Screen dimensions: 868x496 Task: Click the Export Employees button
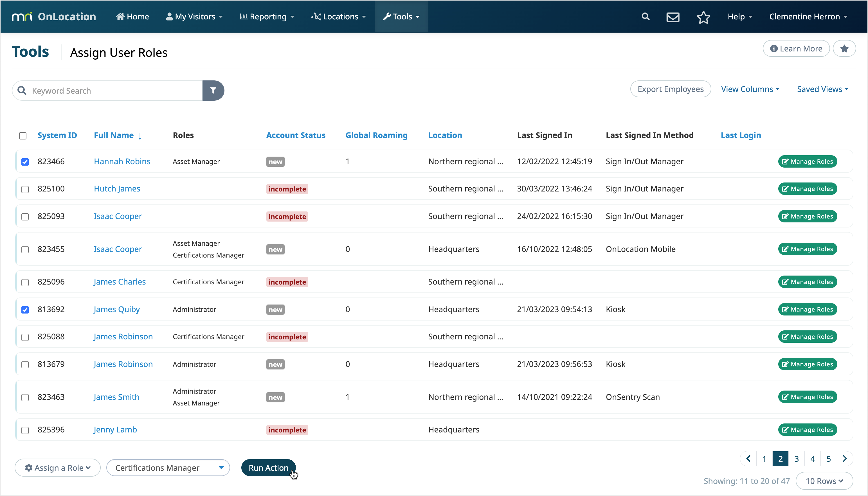tap(671, 89)
